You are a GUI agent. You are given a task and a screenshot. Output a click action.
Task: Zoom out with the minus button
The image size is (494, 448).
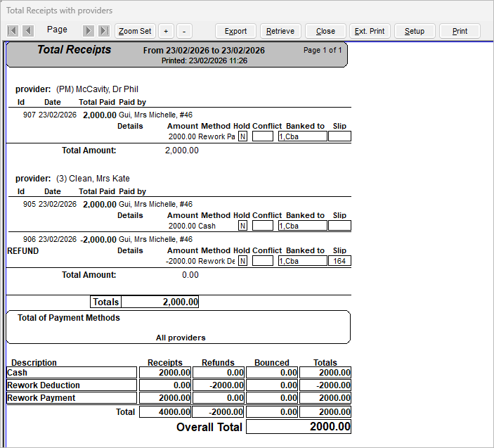click(184, 31)
